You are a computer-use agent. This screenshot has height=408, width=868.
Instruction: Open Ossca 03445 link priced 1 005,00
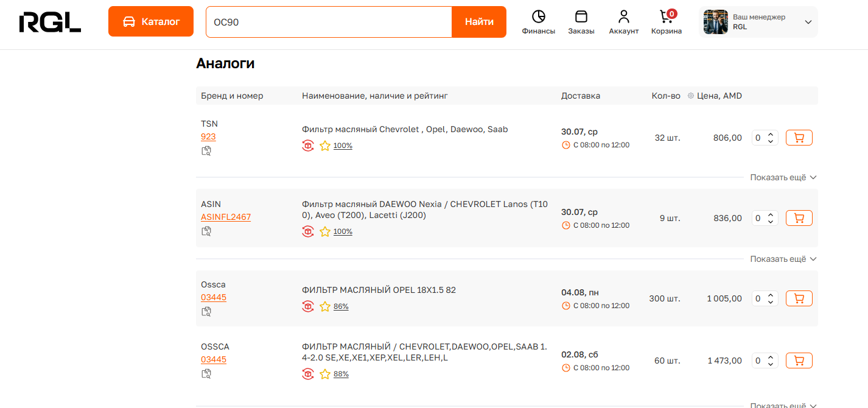tap(214, 297)
